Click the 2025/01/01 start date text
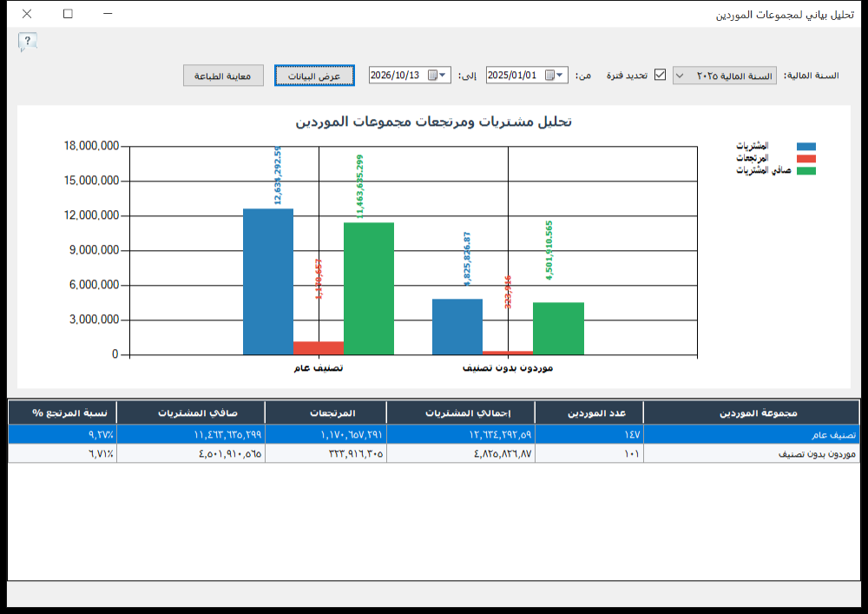Image resolution: width=868 pixels, height=614 pixels. (512, 75)
